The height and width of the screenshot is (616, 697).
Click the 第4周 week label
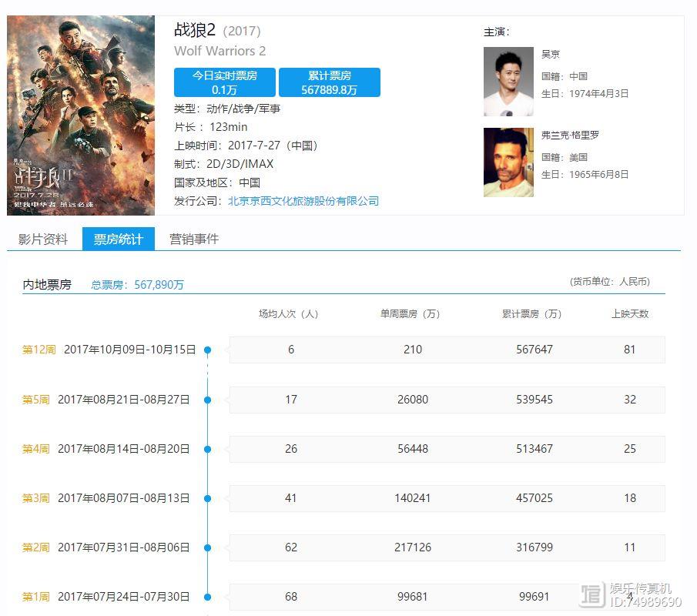(36, 449)
